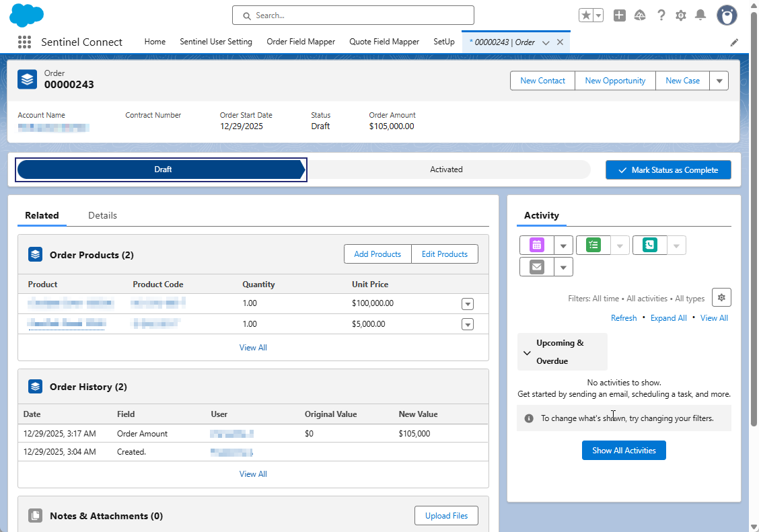The width and height of the screenshot is (759, 532).
Task: Open the Order Field Mapper nav tab
Action: point(301,42)
